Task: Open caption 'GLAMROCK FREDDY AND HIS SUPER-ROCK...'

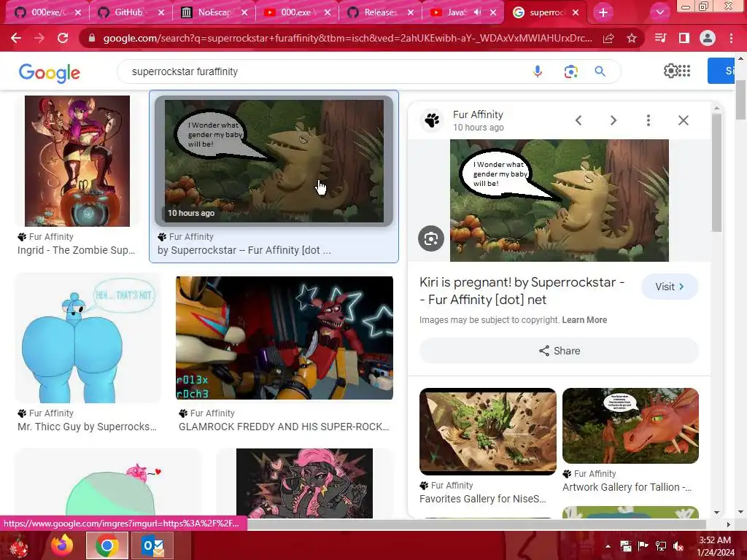Action: [284, 427]
